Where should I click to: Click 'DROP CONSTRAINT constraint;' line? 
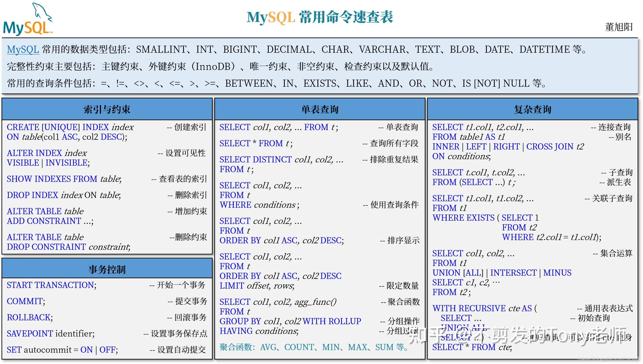[x=69, y=247]
